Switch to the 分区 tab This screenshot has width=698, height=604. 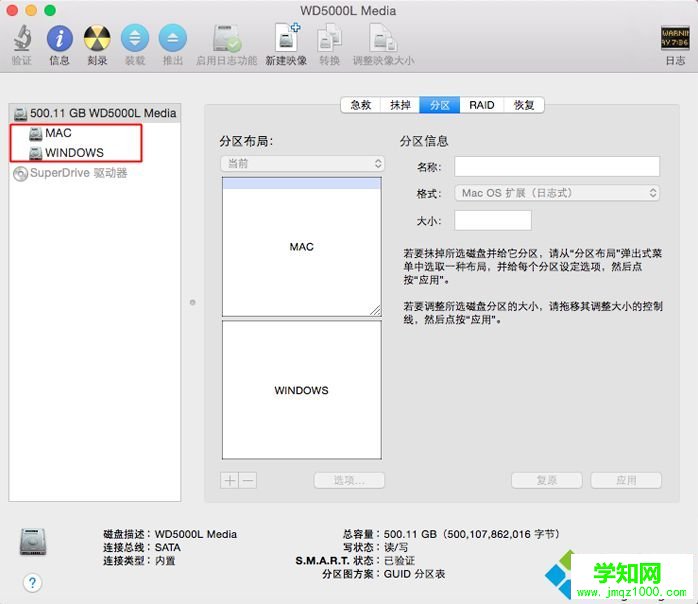(x=440, y=105)
